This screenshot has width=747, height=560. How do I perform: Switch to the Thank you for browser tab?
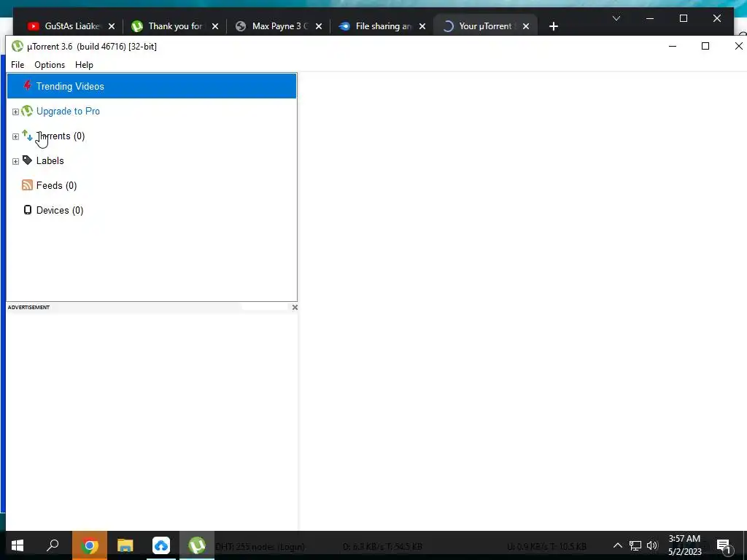pyautogui.click(x=175, y=26)
